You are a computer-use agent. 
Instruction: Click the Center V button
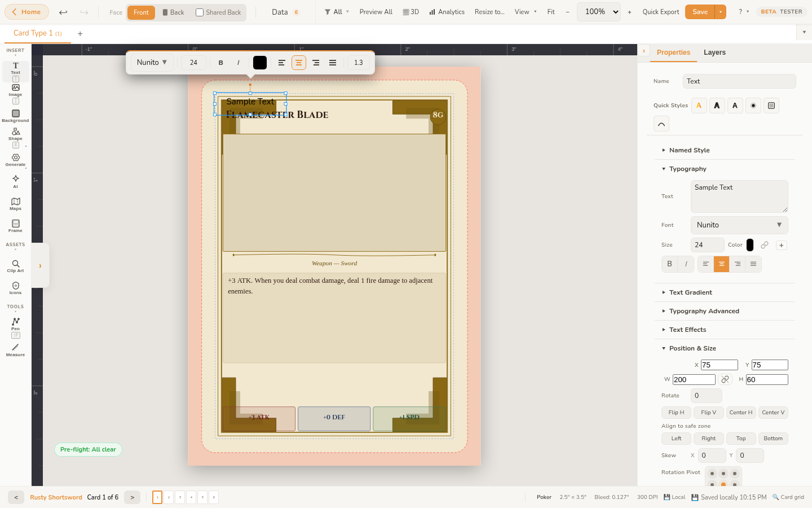coord(773,413)
